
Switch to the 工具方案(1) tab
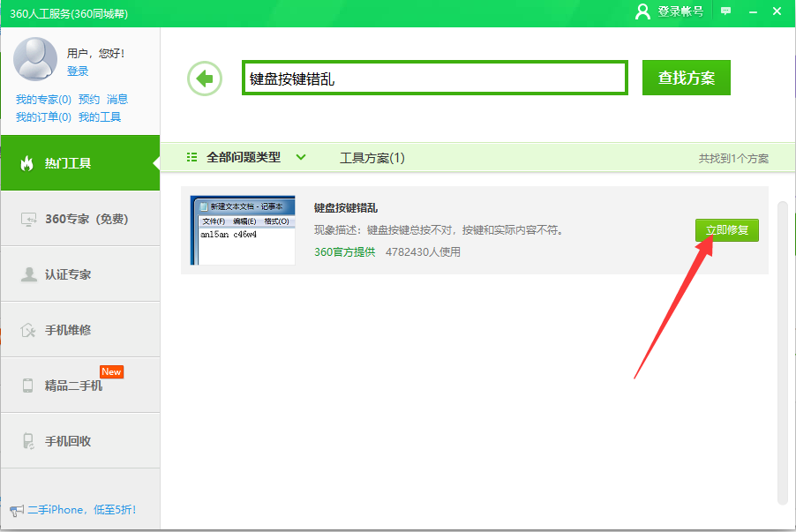click(372, 158)
